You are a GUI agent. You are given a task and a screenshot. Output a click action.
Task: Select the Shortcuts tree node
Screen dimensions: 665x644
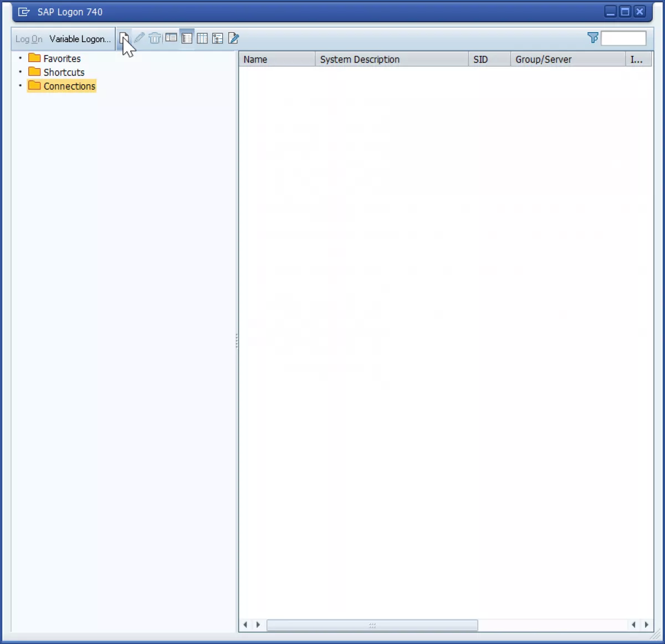tap(64, 72)
